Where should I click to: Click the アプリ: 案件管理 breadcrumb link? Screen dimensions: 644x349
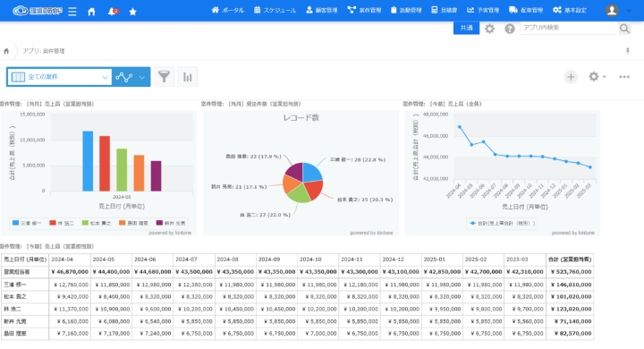[44, 51]
